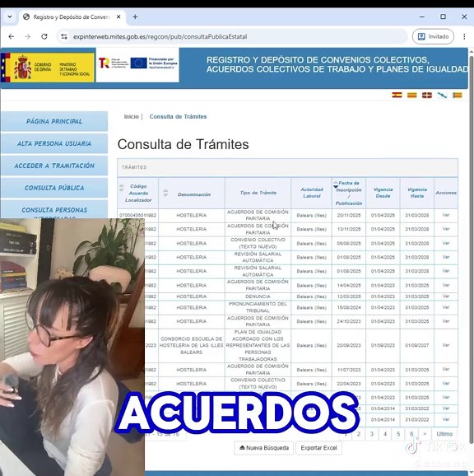Reload the page with the refresh icon
474x476 pixels.
pos(44,37)
